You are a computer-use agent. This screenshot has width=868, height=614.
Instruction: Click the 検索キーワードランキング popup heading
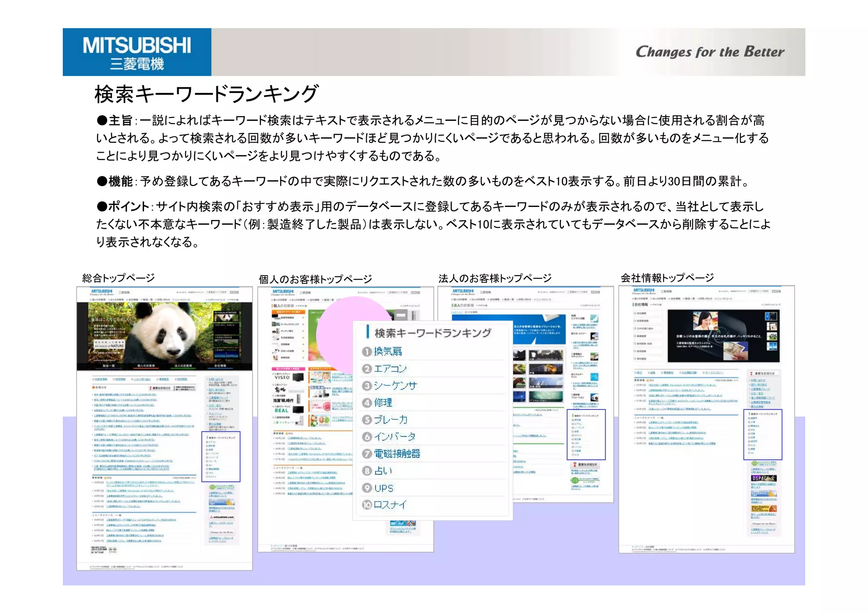[432, 333]
